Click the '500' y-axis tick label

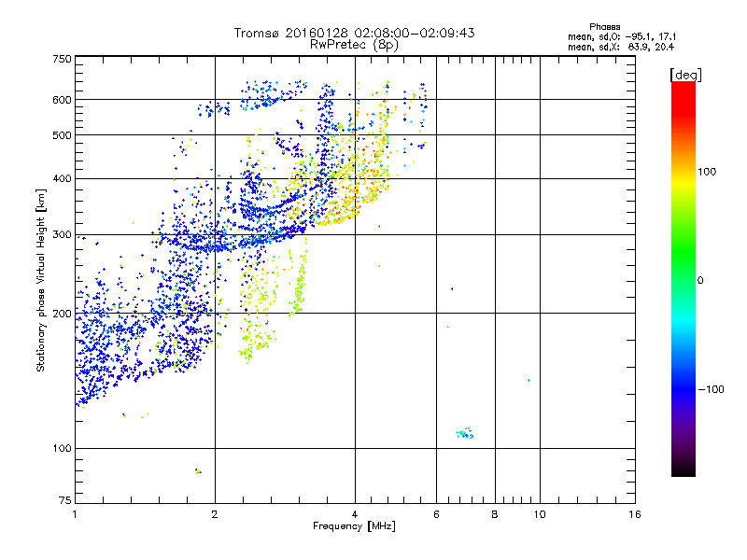click(x=62, y=135)
